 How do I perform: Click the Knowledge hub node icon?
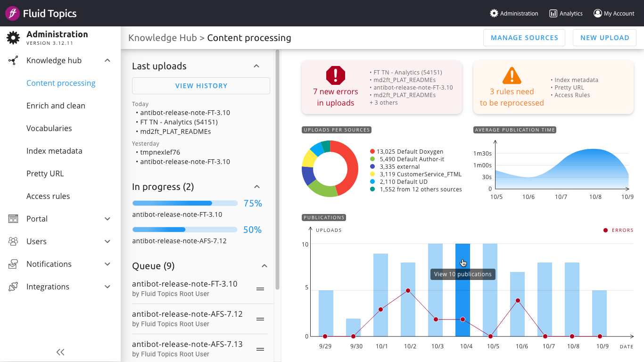(x=13, y=60)
